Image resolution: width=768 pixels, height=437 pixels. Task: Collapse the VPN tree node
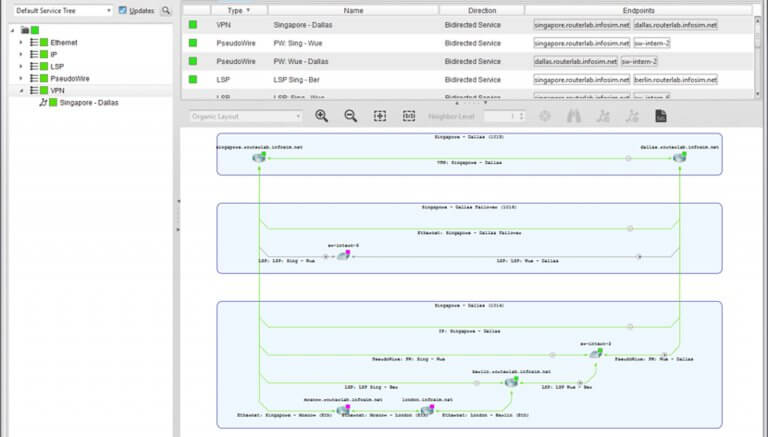point(20,89)
